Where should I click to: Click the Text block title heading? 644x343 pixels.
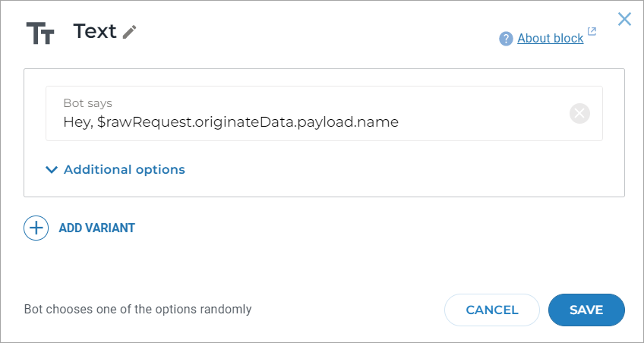95,31
